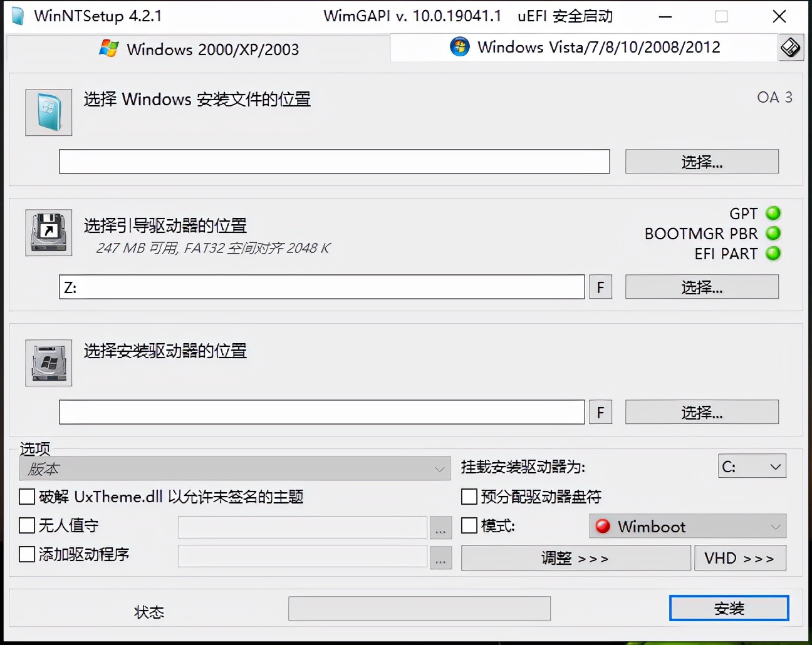Screen dimensions: 812x645
Task: Open the C: drive letter dropdown
Action: (x=752, y=466)
